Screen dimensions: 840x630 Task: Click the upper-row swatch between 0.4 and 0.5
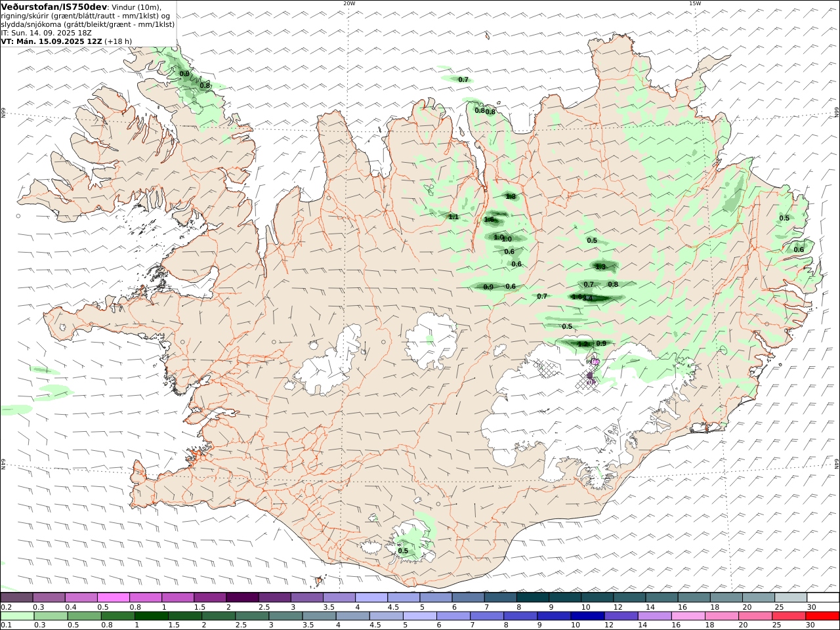click(x=81, y=598)
